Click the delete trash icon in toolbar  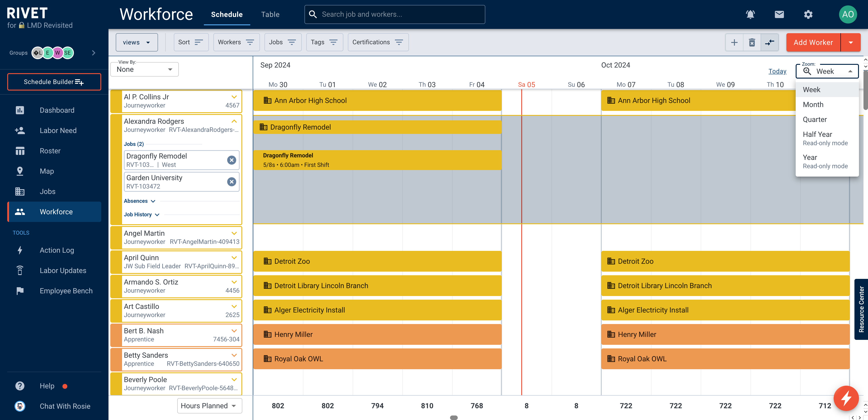(752, 42)
